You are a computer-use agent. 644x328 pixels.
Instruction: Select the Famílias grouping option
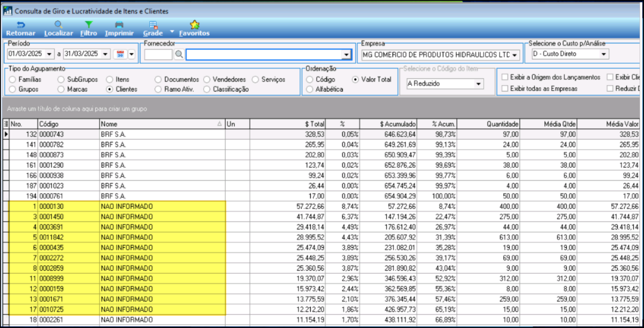[x=25, y=79]
